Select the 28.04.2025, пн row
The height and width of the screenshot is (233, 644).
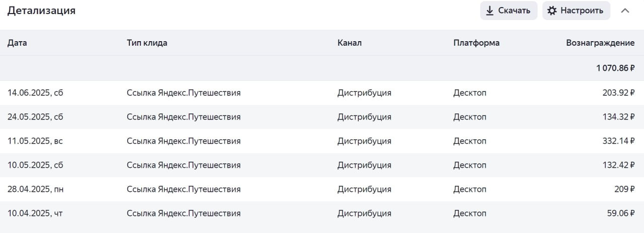click(35, 189)
